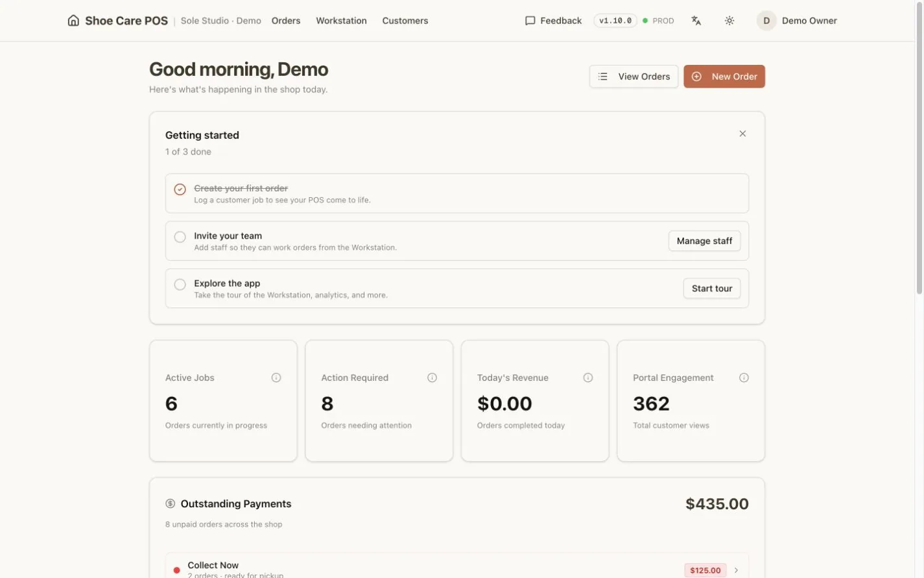Screen dimensions: 924x578
Task: Click the dollar icon beside Outstanding Payments
Action: 171,503
